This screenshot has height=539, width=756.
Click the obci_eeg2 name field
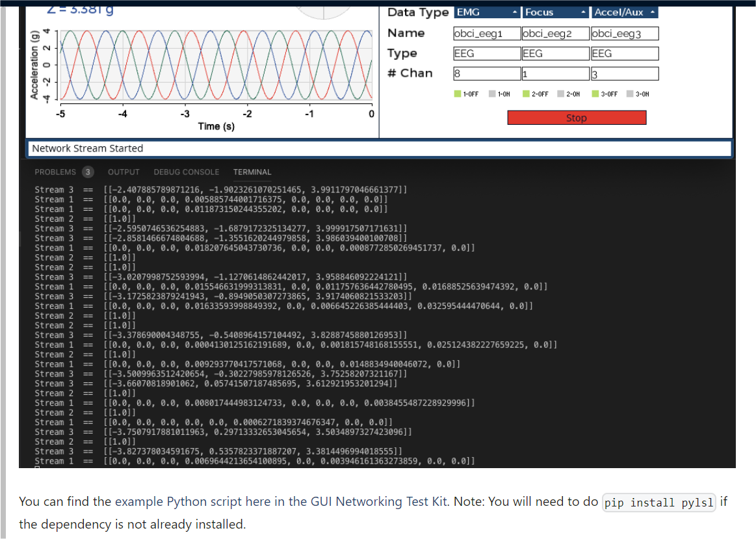[554, 33]
